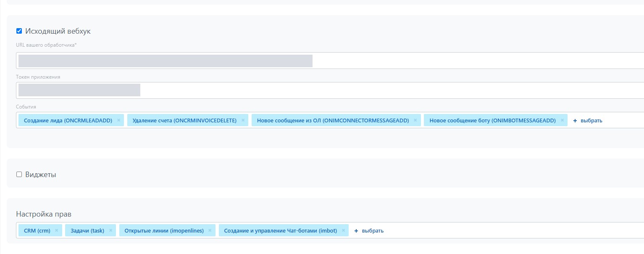The width and height of the screenshot is (644, 254).
Task: Open the Настройка прав '+ выбрать' selector
Action: [x=369, y=231]
